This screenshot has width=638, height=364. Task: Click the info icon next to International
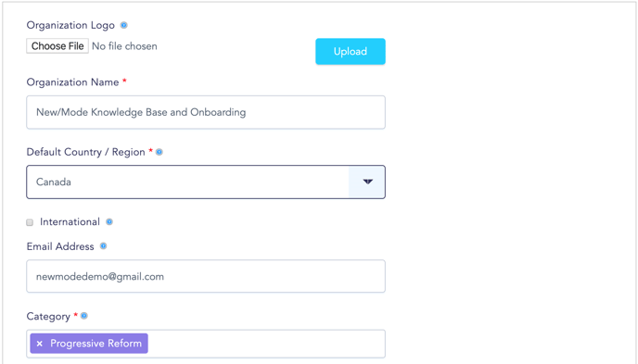109,221
